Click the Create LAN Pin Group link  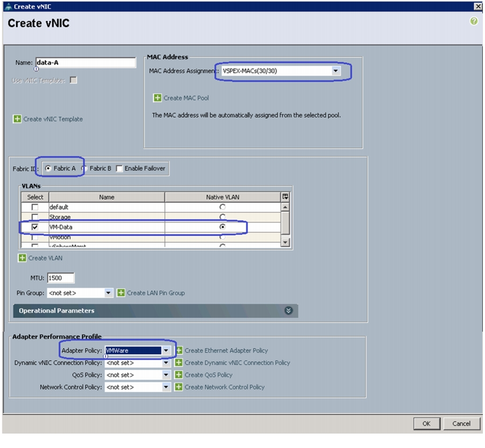pyautogui.click(x=156, y=293)
